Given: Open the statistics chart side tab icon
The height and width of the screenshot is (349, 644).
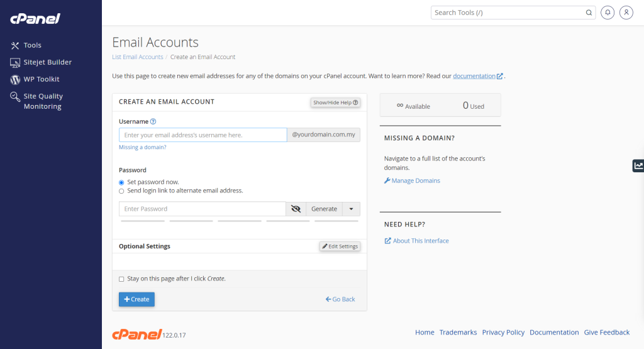Looking at the screenshot, I should 638,165.
